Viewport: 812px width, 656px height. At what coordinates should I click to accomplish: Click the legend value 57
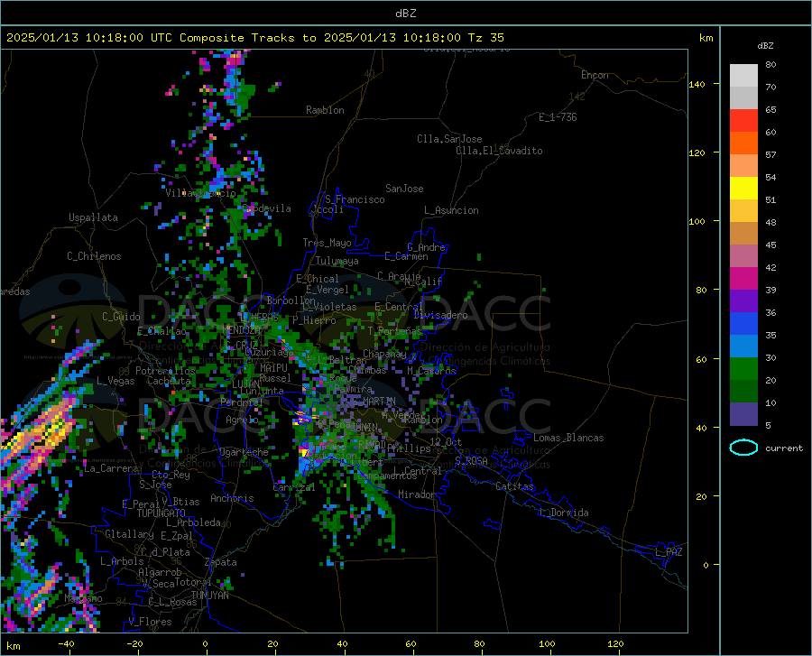(770, 155)
